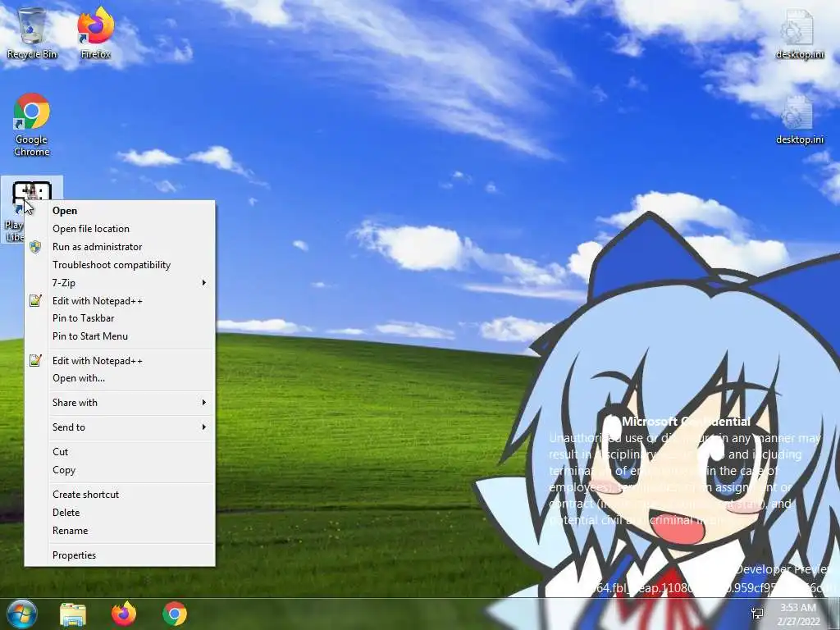Select the Firefox desktop shortcut
This screenshot has height=630, width=840.
(95, 33)
